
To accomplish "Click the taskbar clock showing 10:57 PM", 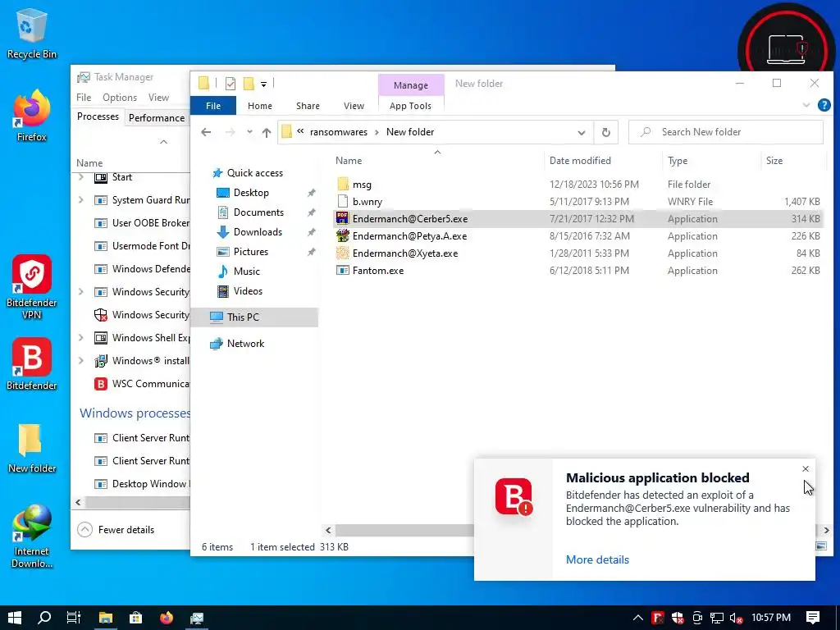I will [x=771, y=618].
